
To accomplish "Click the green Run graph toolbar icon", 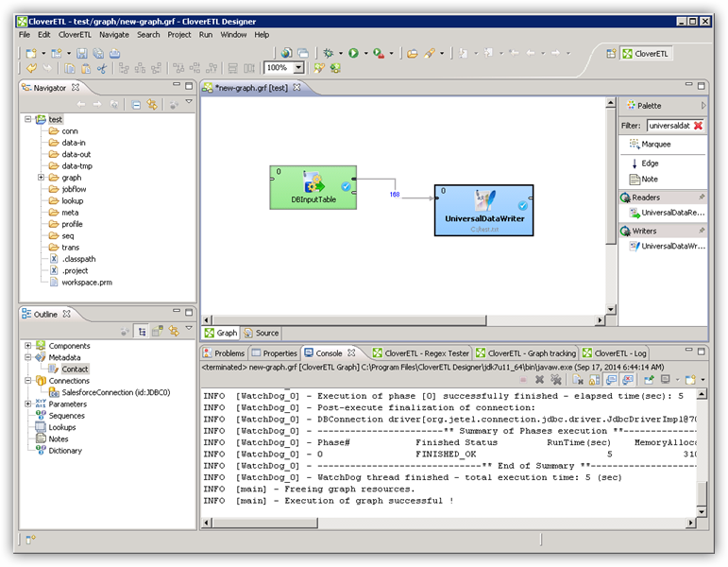I will (352, 54).
